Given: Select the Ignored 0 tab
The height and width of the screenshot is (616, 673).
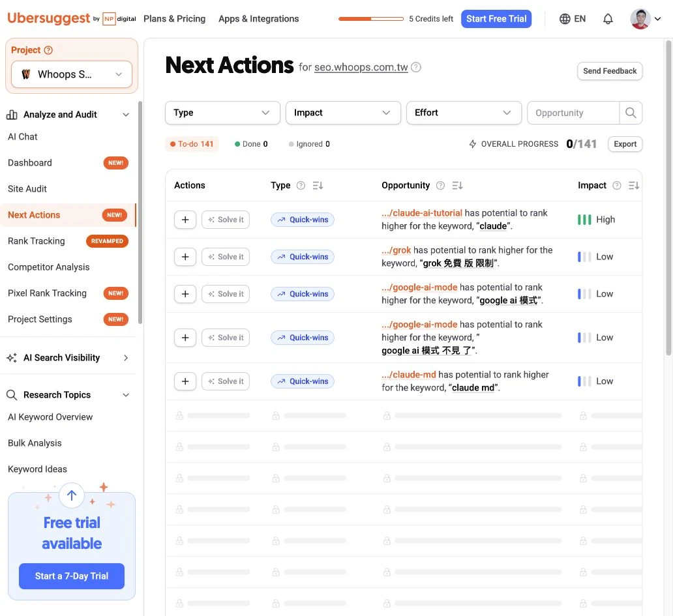Looking at the screenshot, I should (310, 144).
